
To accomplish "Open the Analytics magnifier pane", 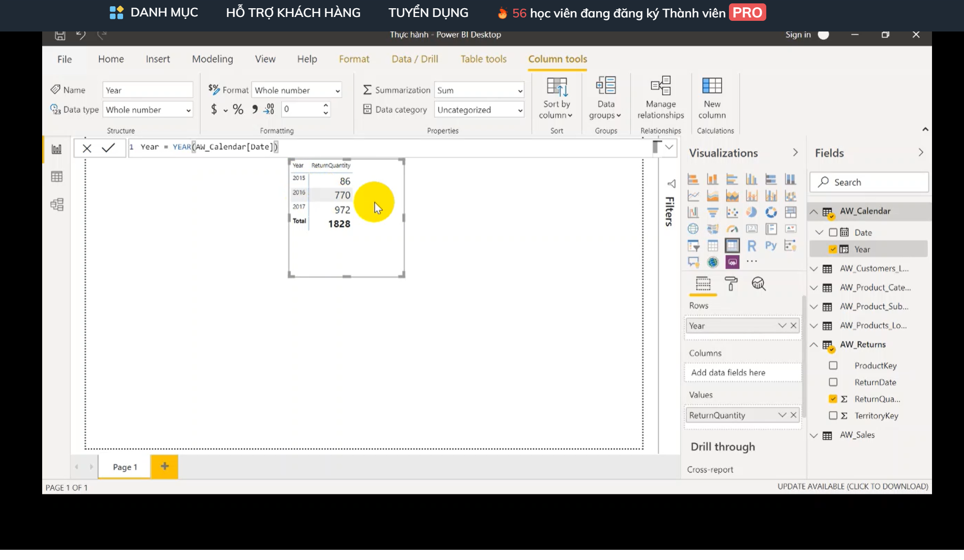I will (x=759, y=283).
